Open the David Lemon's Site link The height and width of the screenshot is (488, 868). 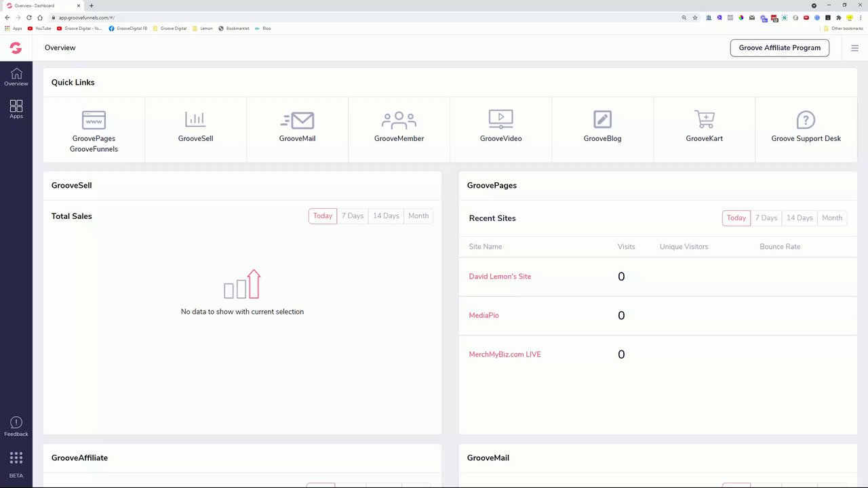tap(500, 277)
